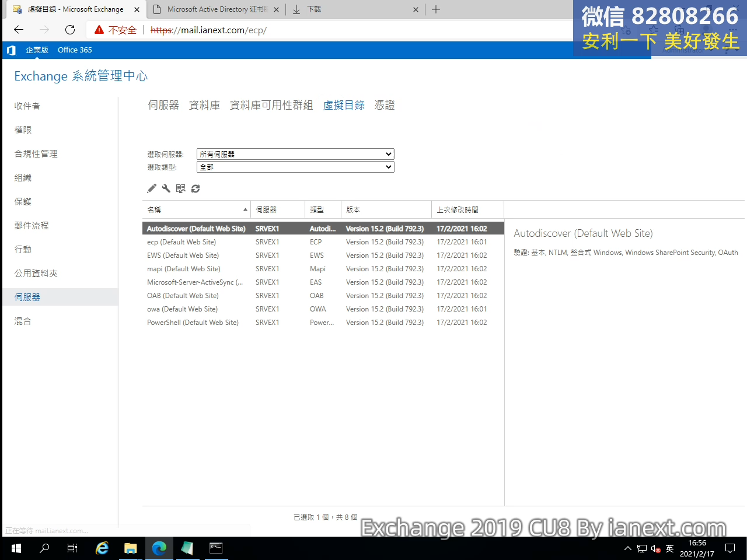
Task: Click the 英 input method indicator
Action: 670,548
